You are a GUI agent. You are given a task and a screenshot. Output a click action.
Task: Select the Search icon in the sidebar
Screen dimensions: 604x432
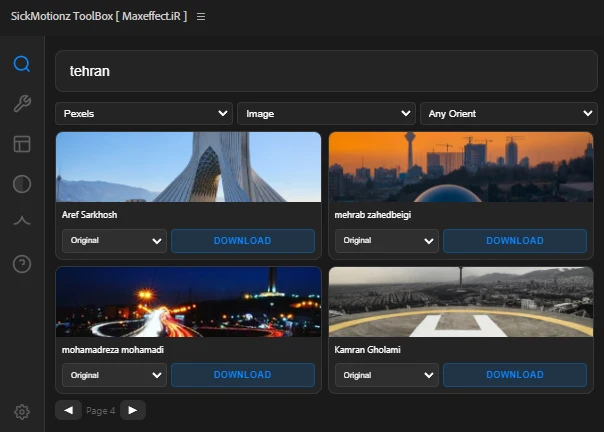coord(22,64)
